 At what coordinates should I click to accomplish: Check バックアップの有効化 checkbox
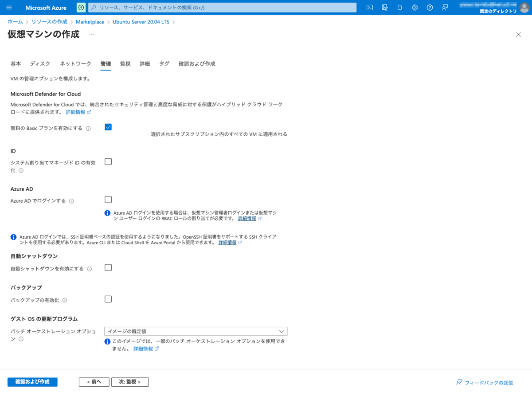[x=108, y=299]
